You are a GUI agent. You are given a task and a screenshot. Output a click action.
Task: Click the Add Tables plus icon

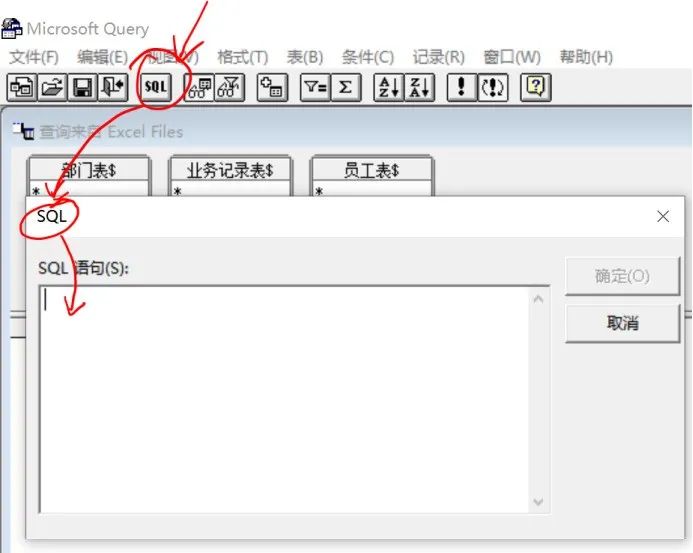pyautogui.click(x=272, y=87)
